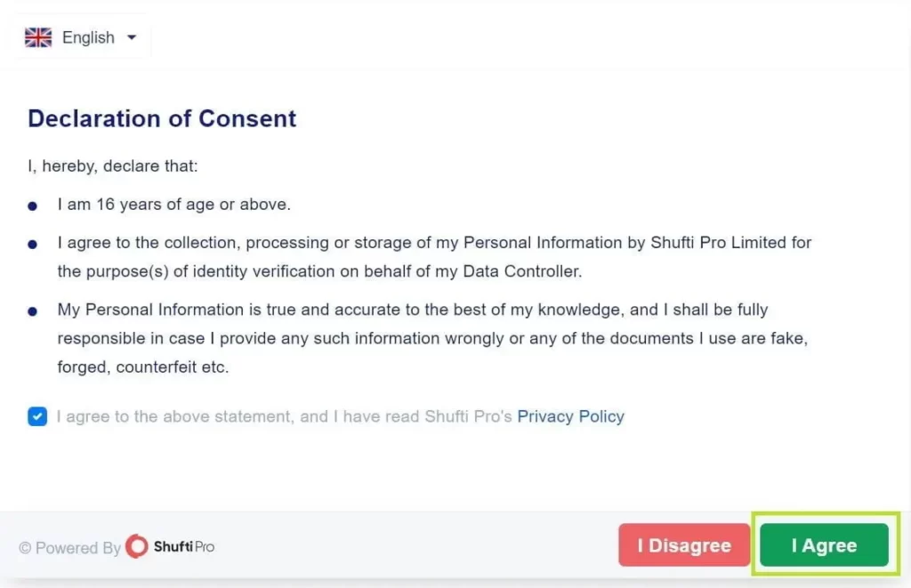Click the 'I agree to the above statement' label
The height and width of the screenshot is (588, 911).
(x=284, y=416)
